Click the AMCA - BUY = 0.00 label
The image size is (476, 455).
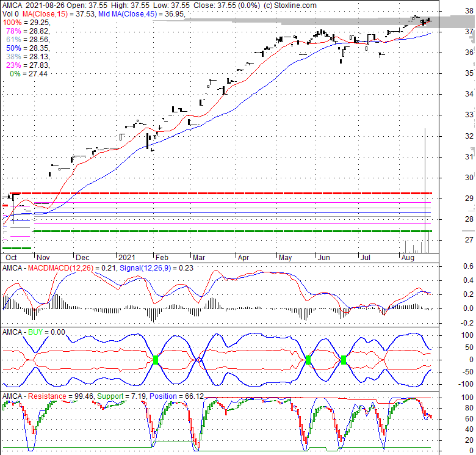pyautogui.click(x=34, y=332)
